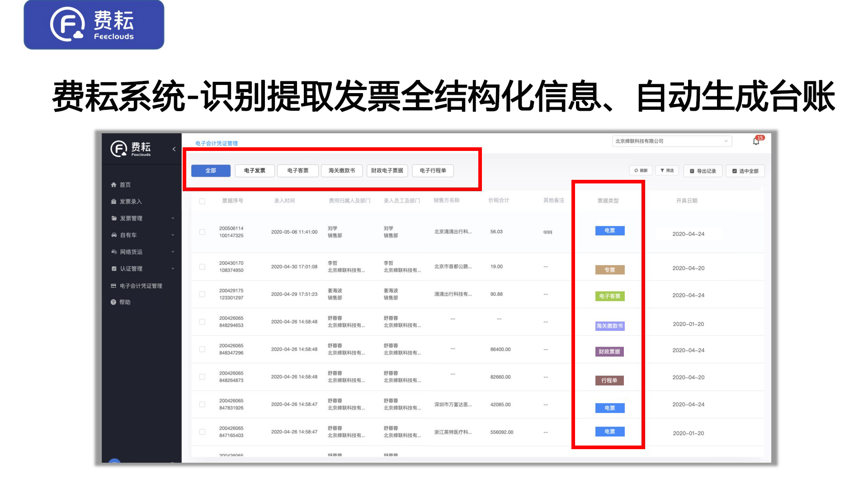Collapse the sidebar with the left chevron
Viewport: 868px width, 488px height.
point(174,149)
